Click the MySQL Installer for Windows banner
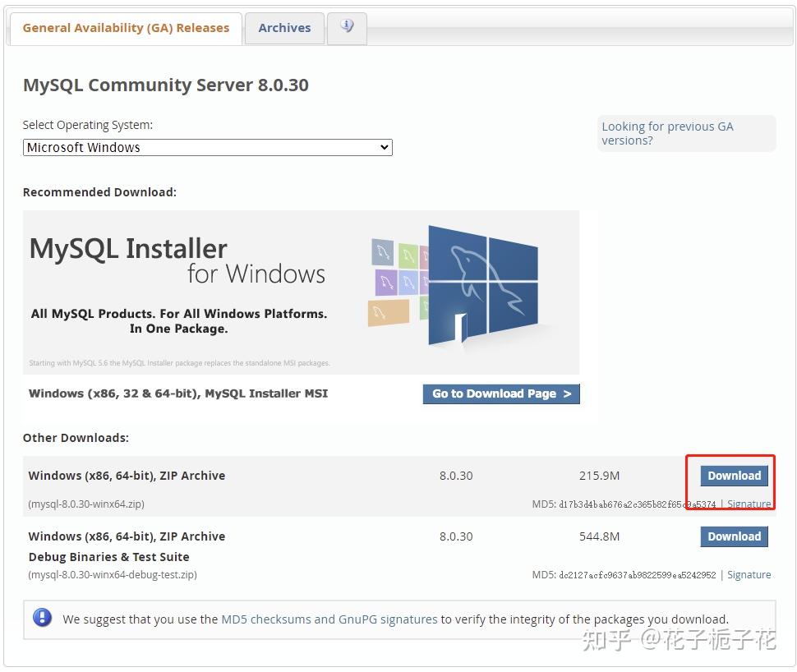 tap(300, 292)
